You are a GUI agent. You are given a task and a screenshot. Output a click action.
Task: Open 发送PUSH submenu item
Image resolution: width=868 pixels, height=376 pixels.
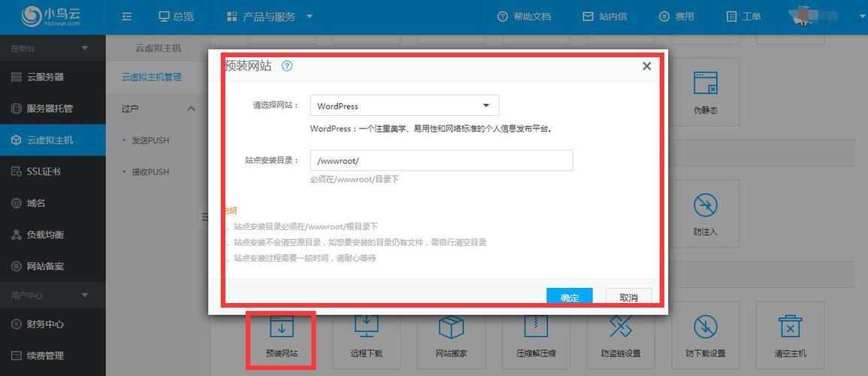150,140
